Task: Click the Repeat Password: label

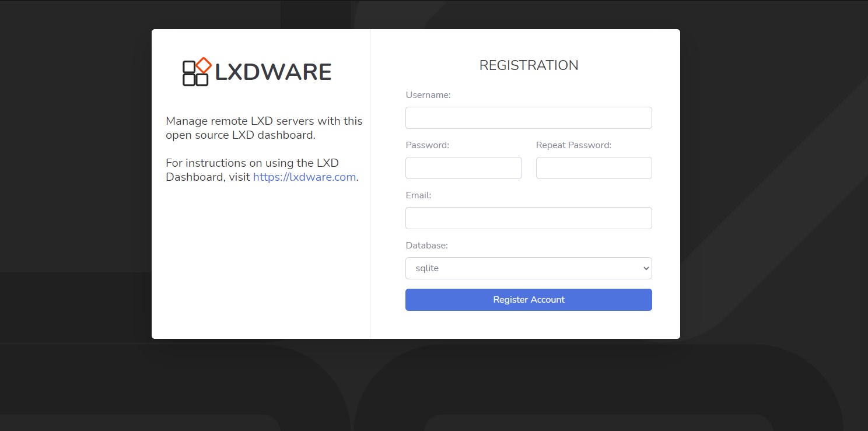Action: tap(573, 145)
